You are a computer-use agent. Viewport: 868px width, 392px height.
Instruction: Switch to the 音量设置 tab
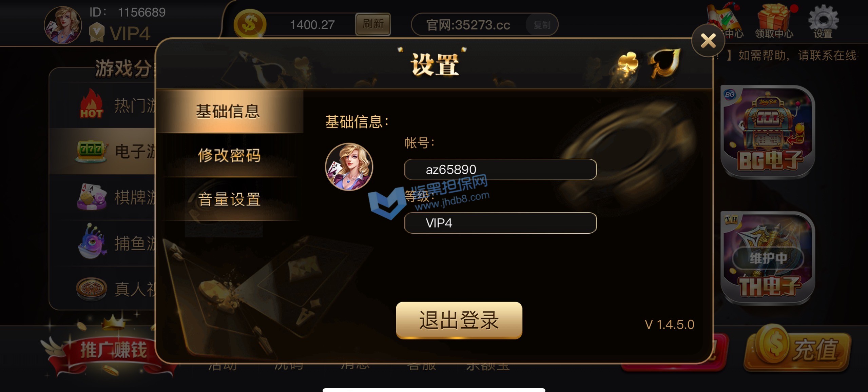[229, 199]
